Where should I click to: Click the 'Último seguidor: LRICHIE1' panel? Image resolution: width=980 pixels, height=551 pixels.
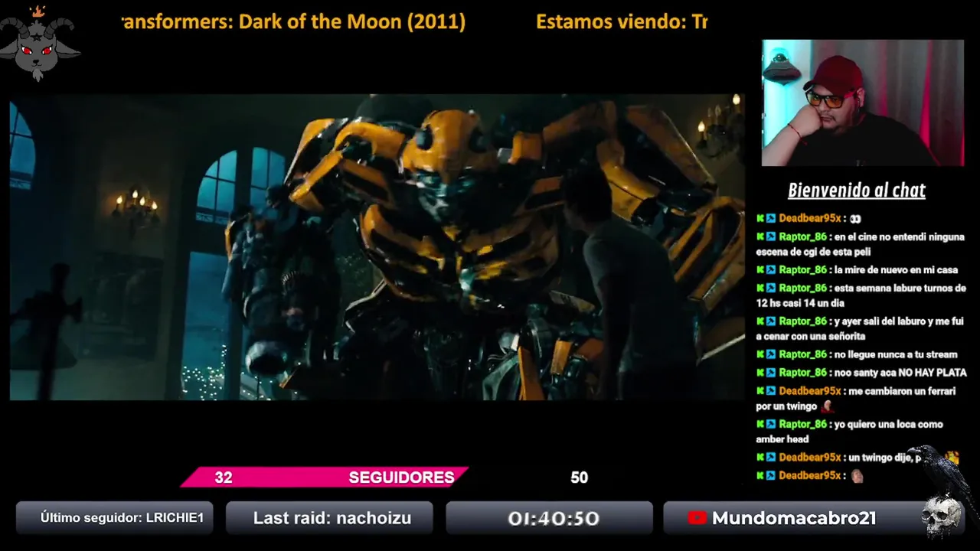click(x=115, y=518)
